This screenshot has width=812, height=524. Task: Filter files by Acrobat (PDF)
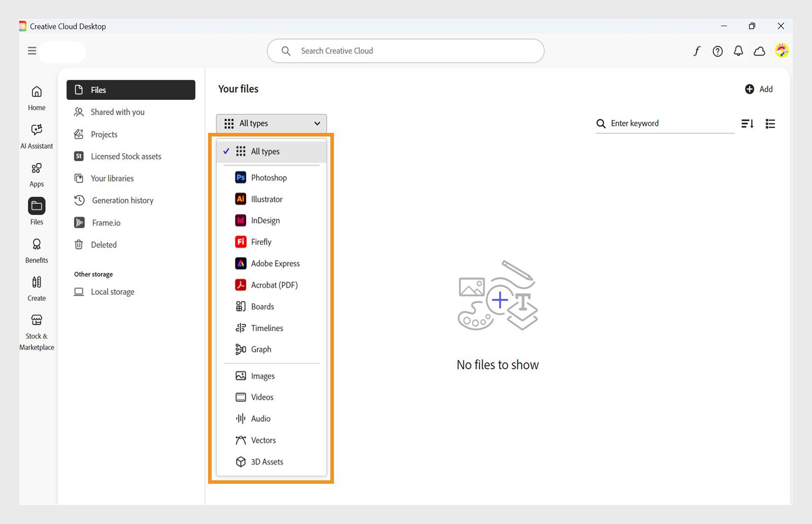pyautogui.click(x=272, y=285)
